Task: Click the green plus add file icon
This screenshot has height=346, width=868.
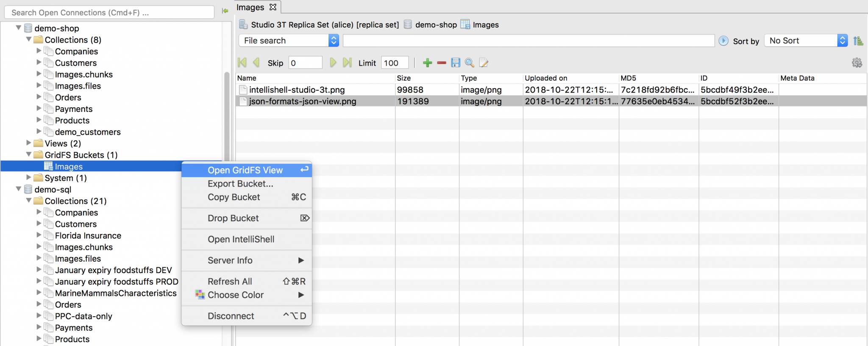Action: [x=427, y=63]
